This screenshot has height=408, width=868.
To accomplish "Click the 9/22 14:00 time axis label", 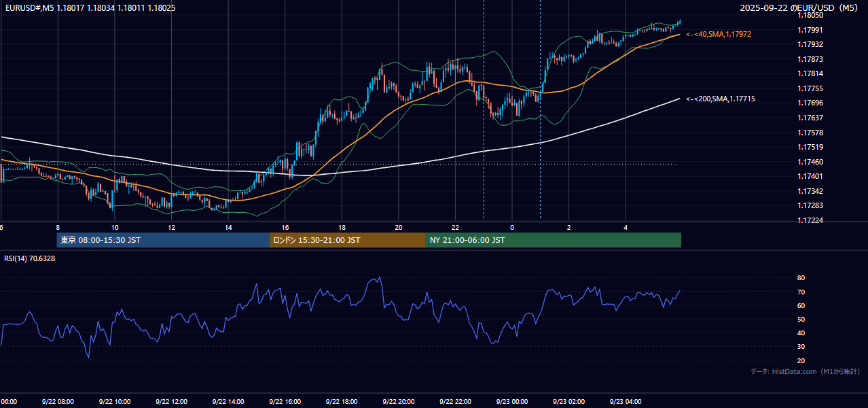I will click(x=228, y=401).
